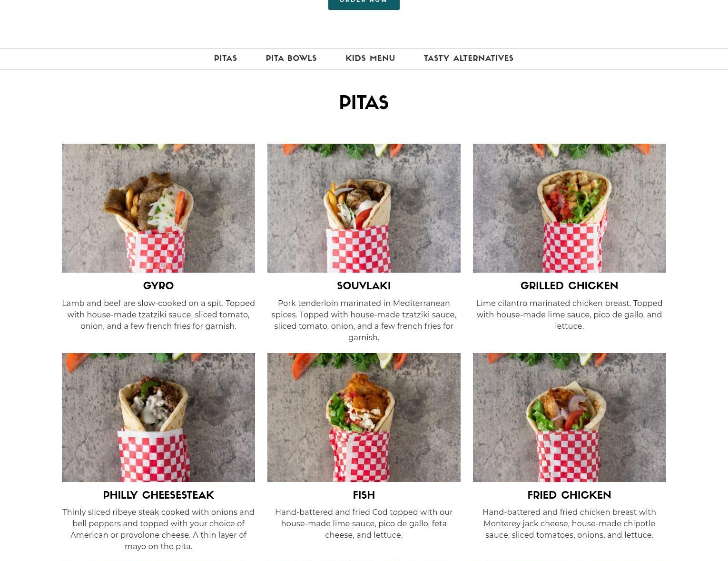The width and height of the screenshot is (728, 561).
Task: Open the Pitas menu tab
Action: pos(226,59)
